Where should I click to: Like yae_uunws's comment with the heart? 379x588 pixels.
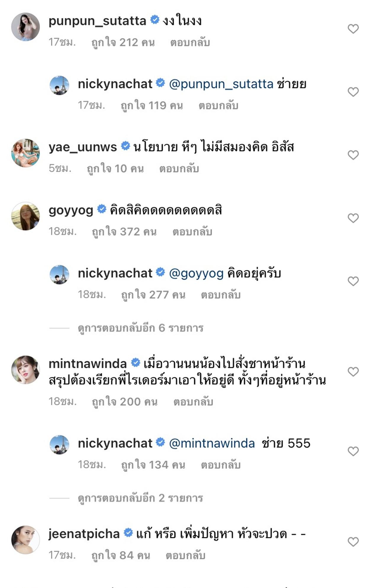(x=353, y=155)
